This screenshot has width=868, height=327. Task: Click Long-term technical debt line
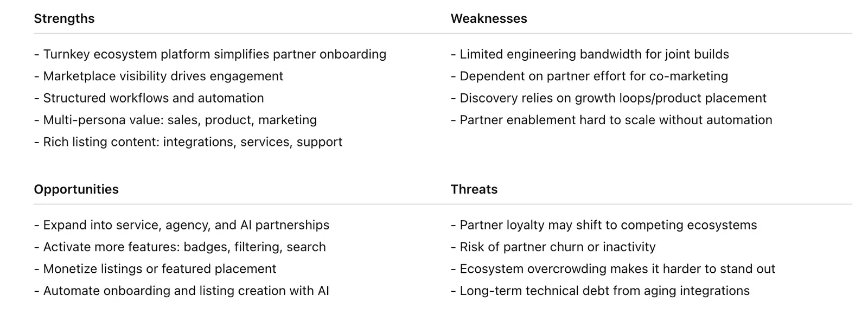point(600,291)
